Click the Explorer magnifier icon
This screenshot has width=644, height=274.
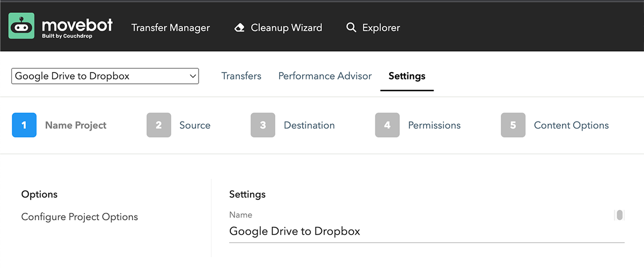[351, 27]
